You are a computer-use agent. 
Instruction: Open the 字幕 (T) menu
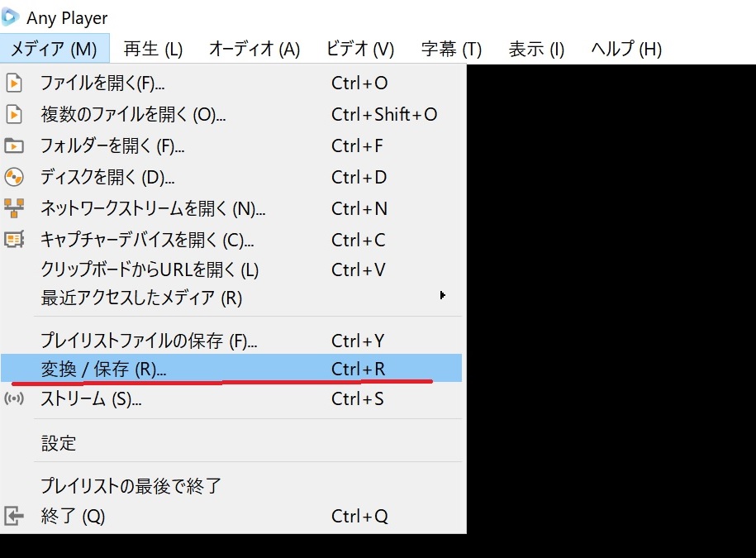coord(451,49)
